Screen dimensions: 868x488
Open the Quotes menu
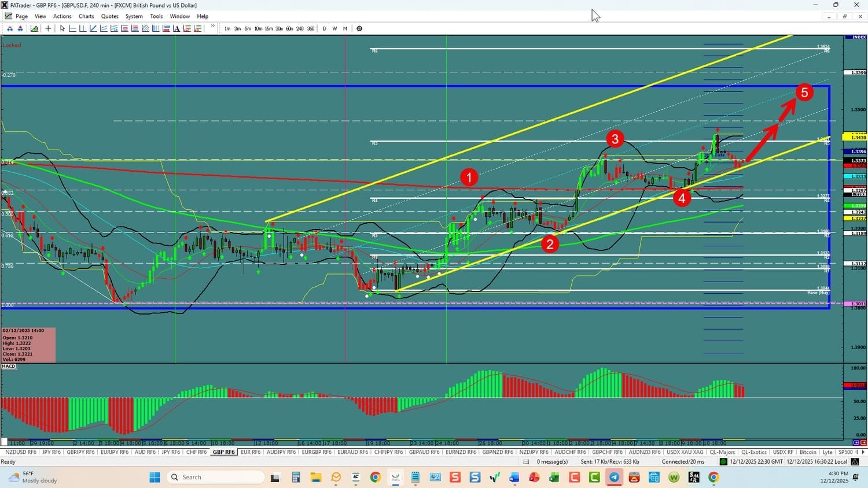109,16
